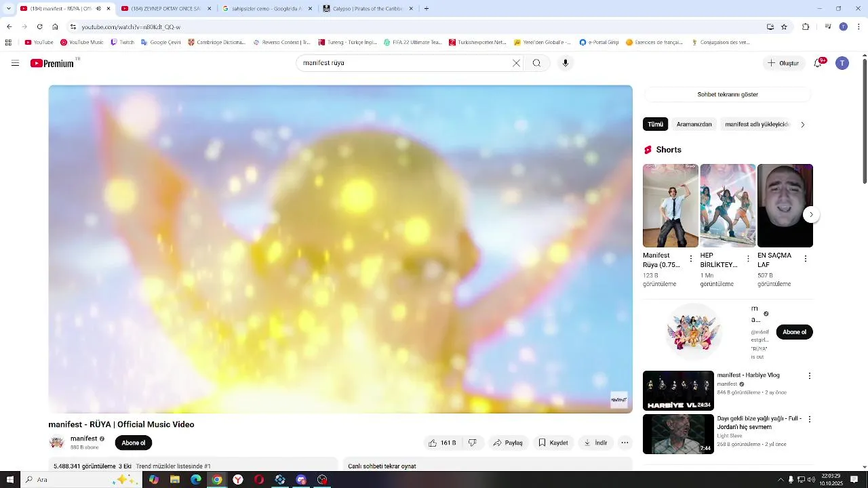Go back in browser history
This screenshot has width=868, height=488.
(9, 26)
